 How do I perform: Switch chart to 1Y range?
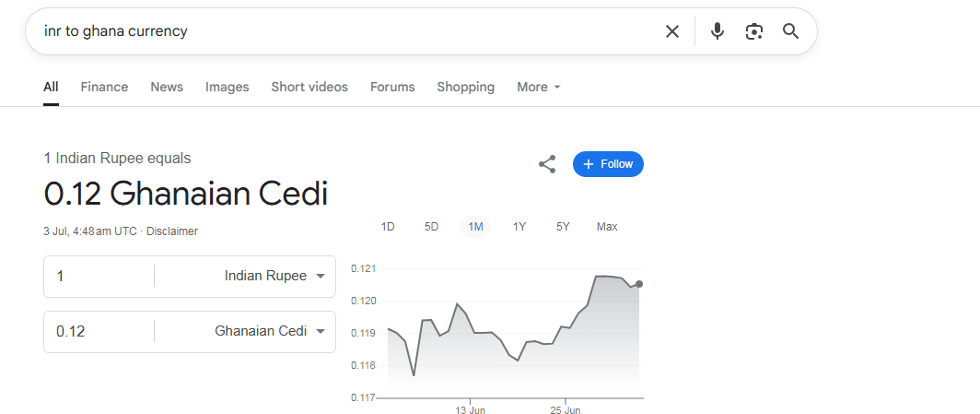click(519, 227)
